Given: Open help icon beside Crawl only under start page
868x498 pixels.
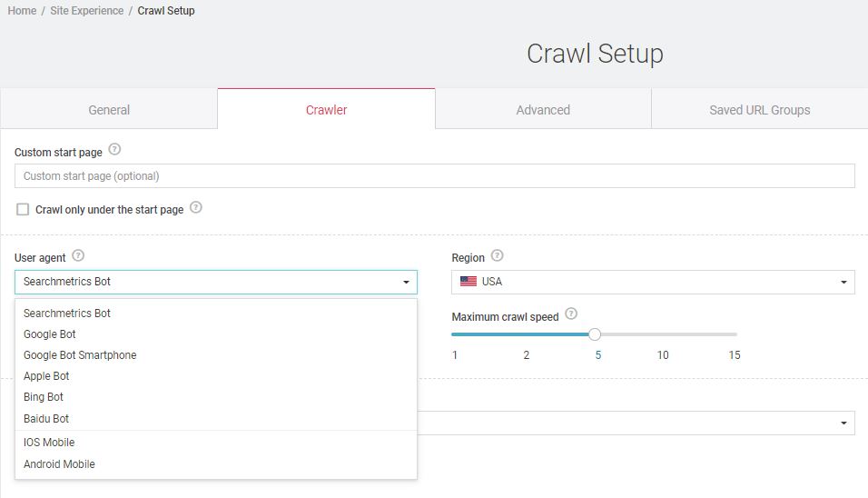Looking at the screenshot, I should tap(196, 207).
